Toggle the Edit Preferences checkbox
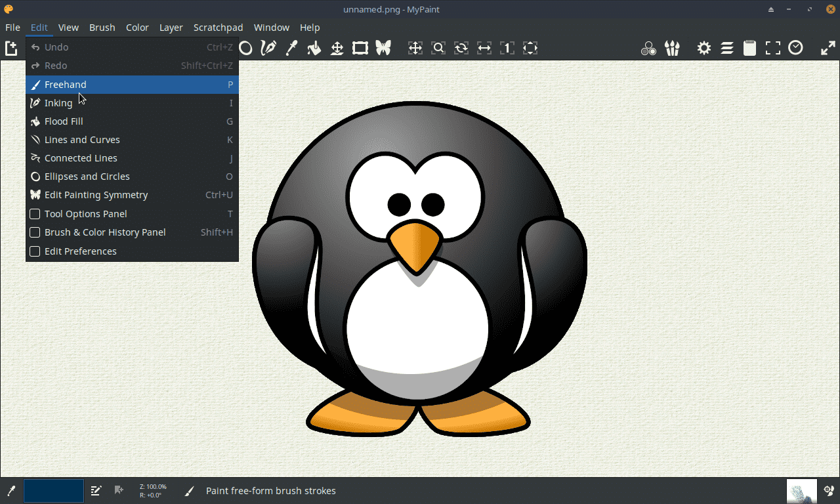This screenshot has height=504, width=840. [x=34, y=251]
